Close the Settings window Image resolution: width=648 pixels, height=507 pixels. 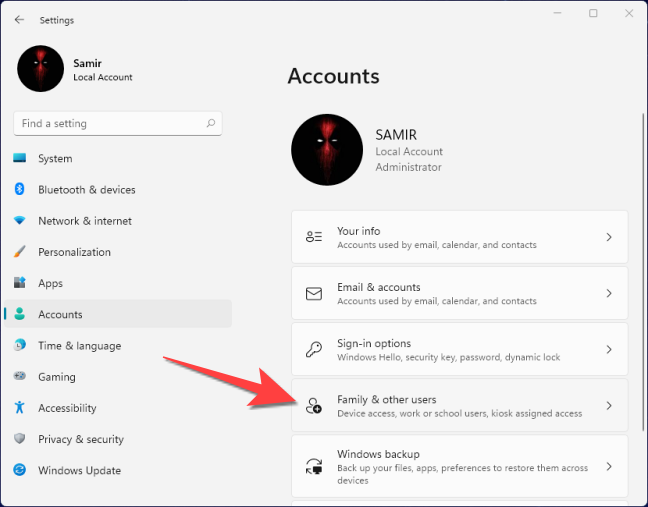coord(629,13)
